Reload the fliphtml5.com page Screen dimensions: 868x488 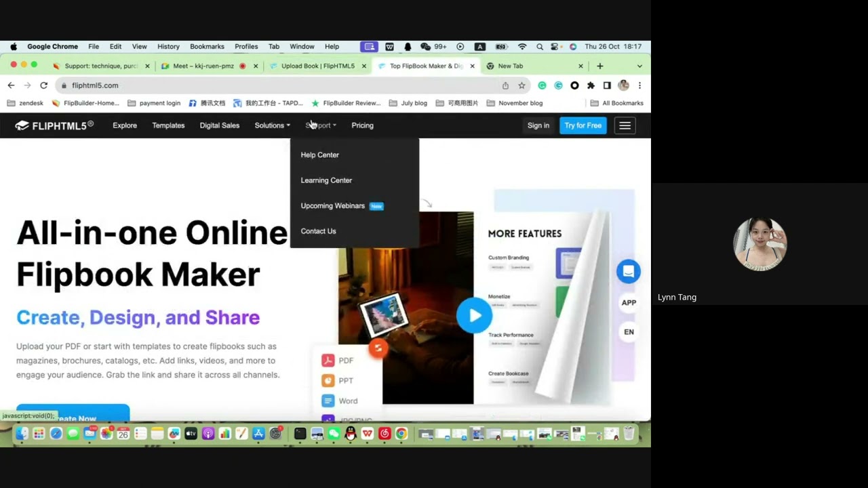tap(43, 85)
